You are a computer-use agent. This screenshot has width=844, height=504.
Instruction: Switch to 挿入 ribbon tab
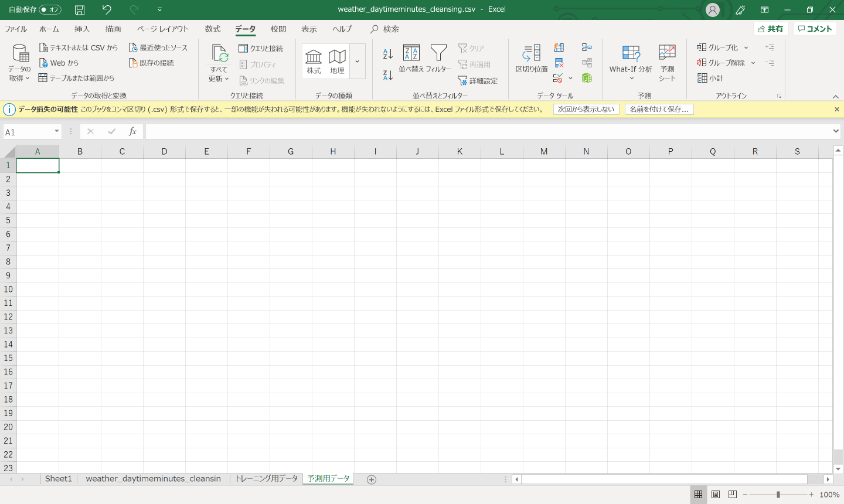pos(82,29)
